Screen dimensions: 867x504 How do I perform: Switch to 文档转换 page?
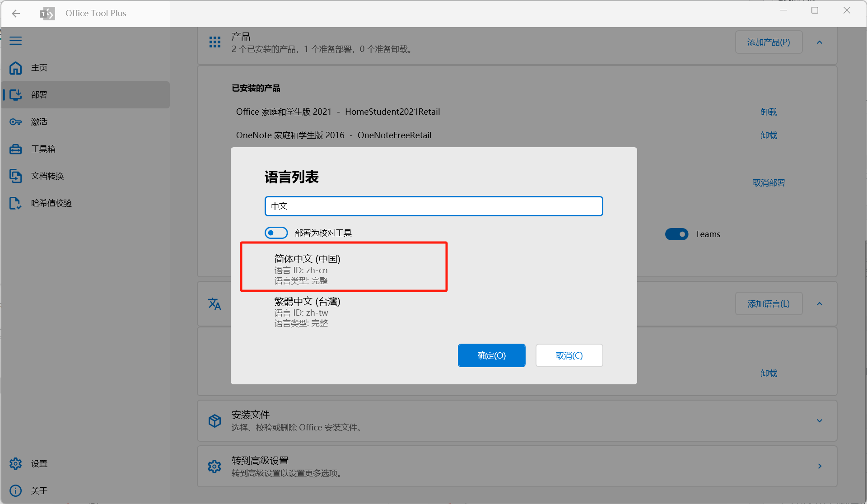point(86,176)
